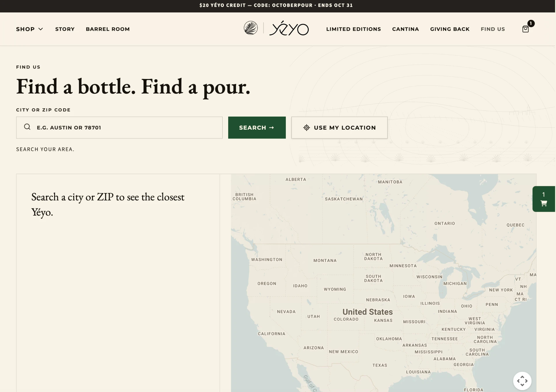Open the green floating cart tab

point(544,199)
